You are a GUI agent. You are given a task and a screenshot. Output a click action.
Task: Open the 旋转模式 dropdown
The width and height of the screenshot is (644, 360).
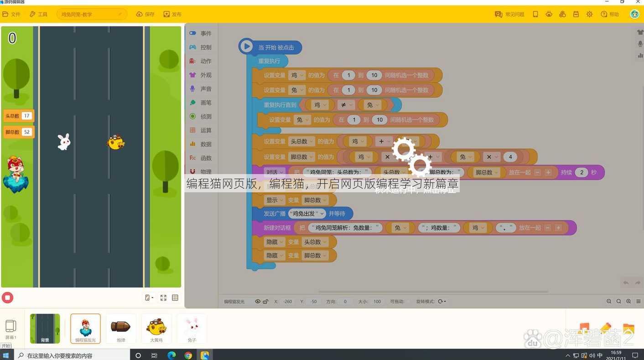pyautogui.click(x=442, y=301)
